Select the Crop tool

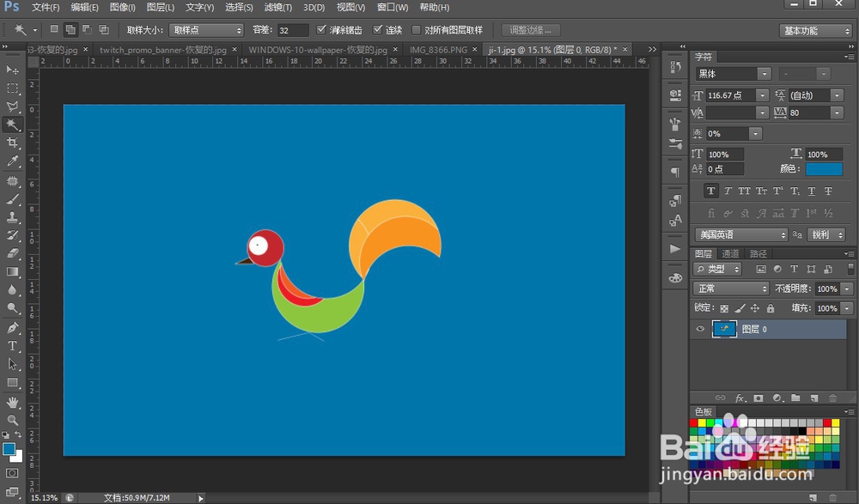[12, 143]
